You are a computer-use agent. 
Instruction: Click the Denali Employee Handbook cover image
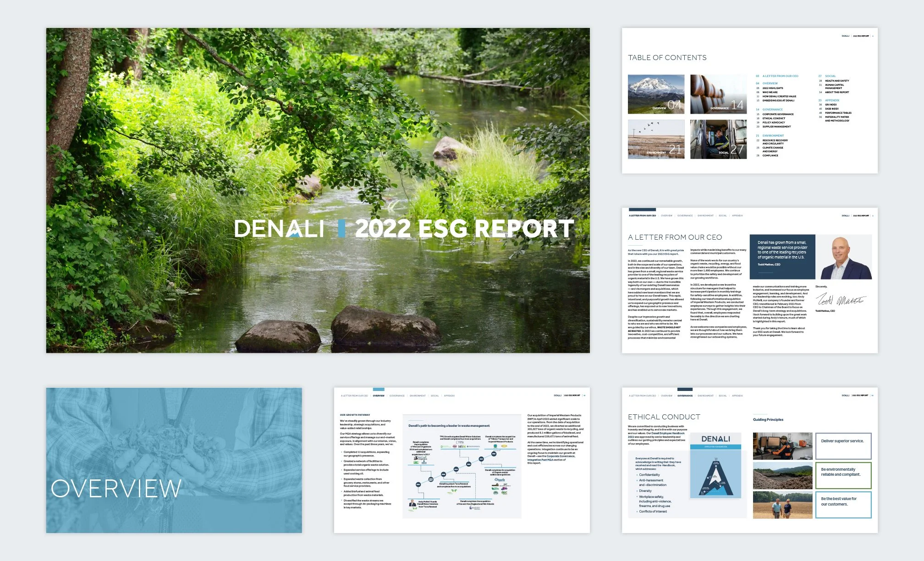[x=715, y=466]
